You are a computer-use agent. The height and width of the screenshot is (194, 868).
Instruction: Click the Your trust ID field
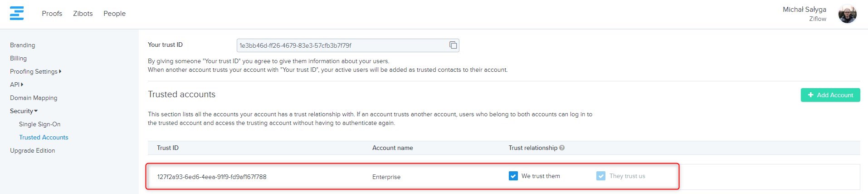pyautogui.click(x=341, y=45)
